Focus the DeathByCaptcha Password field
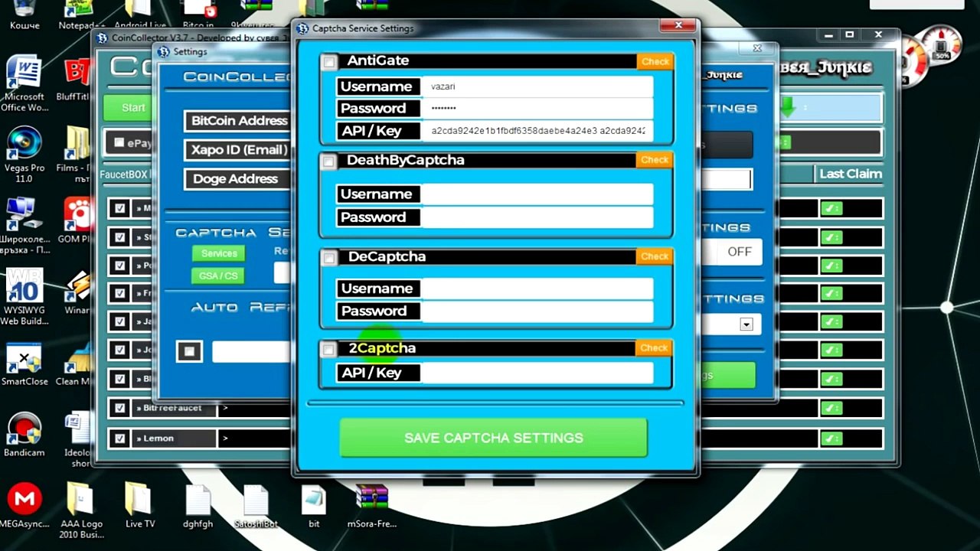Screen dimensions: 980x551 click(537, 217)
